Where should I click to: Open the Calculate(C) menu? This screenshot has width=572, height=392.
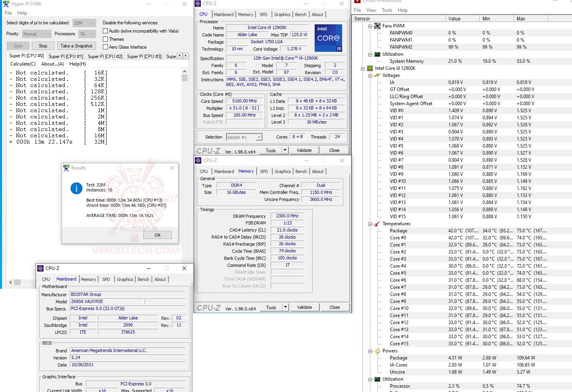(x=23, y=64)
